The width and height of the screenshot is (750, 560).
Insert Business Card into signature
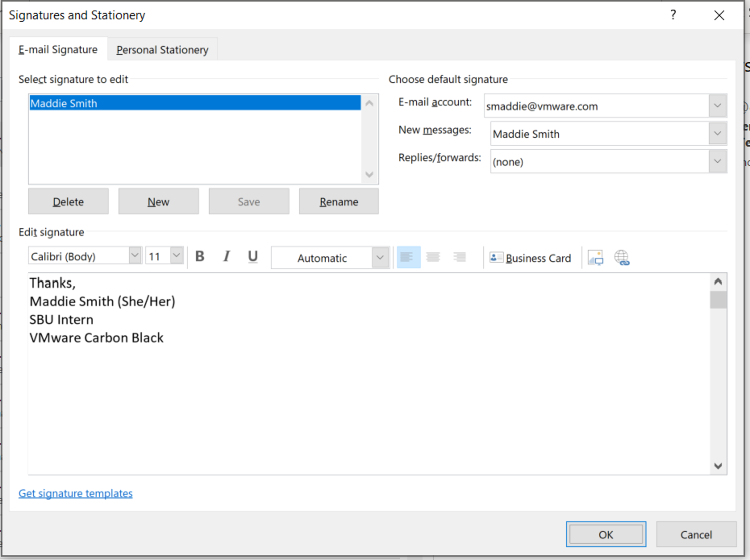pos(531,258)
